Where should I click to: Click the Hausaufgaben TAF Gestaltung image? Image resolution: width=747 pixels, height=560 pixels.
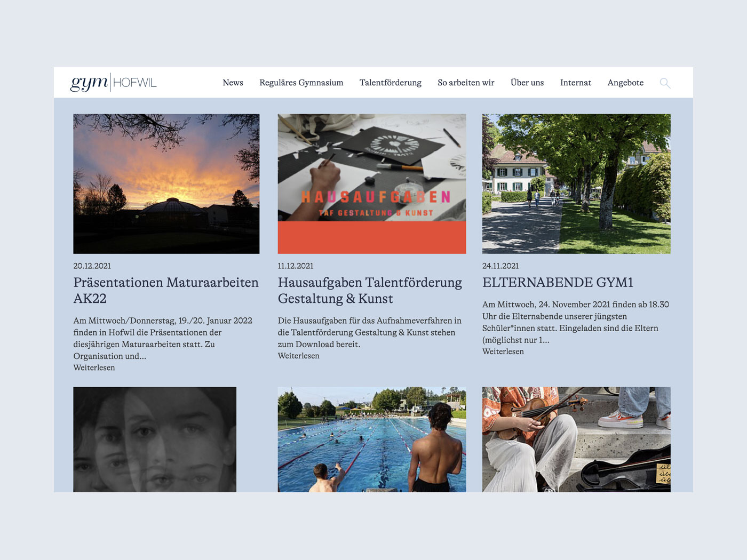click(371, 183)
